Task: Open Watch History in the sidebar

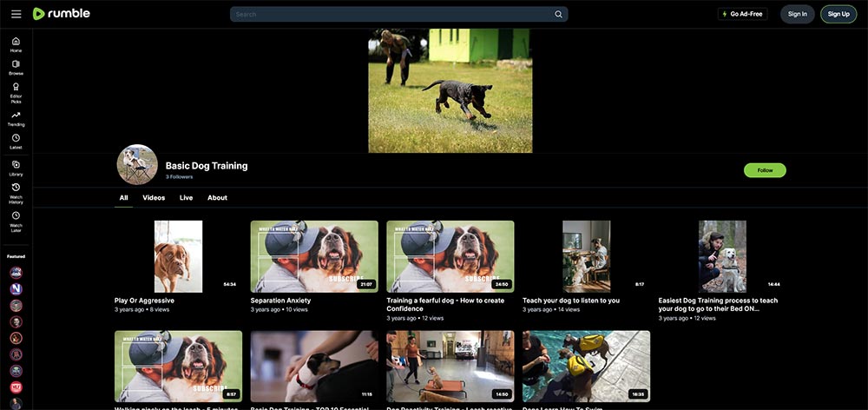Action: (16, 194)
